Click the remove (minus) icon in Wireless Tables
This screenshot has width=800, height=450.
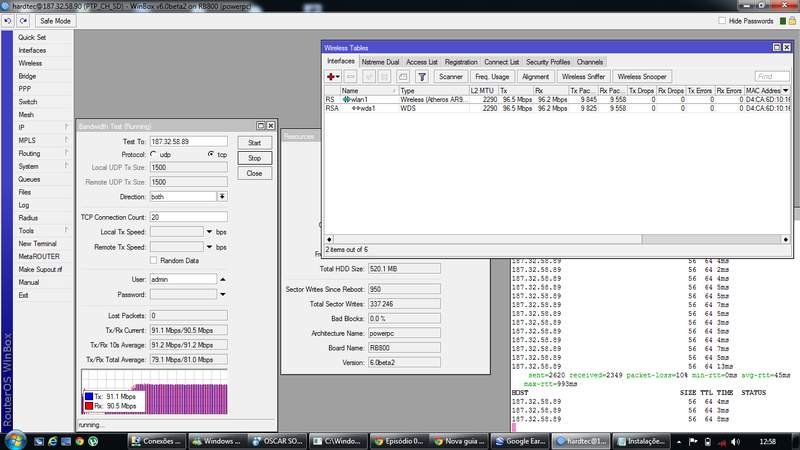point(352,76)
